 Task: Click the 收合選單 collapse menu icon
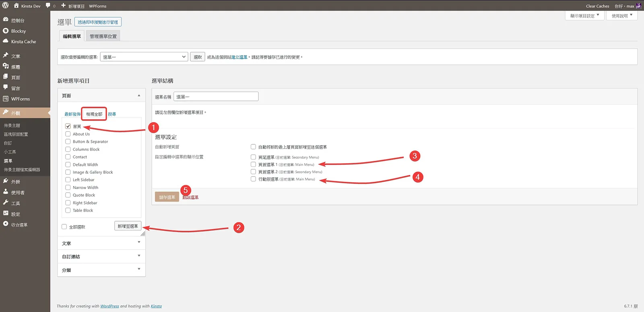click(x=6, y=224)
